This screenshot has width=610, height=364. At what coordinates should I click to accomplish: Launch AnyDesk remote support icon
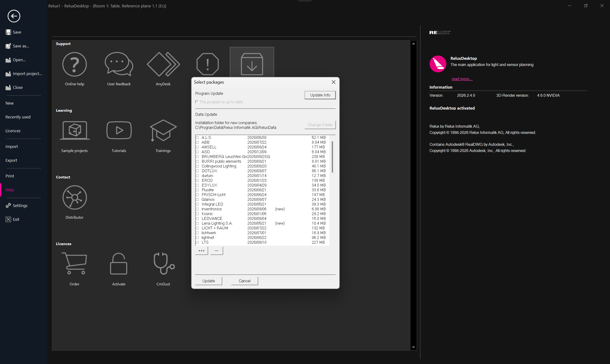163,64
